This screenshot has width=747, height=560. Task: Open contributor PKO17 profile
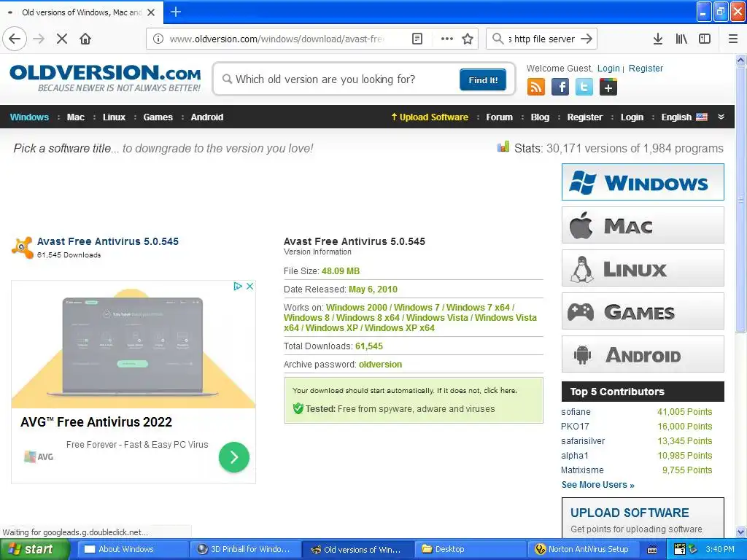tap(575, 426)
